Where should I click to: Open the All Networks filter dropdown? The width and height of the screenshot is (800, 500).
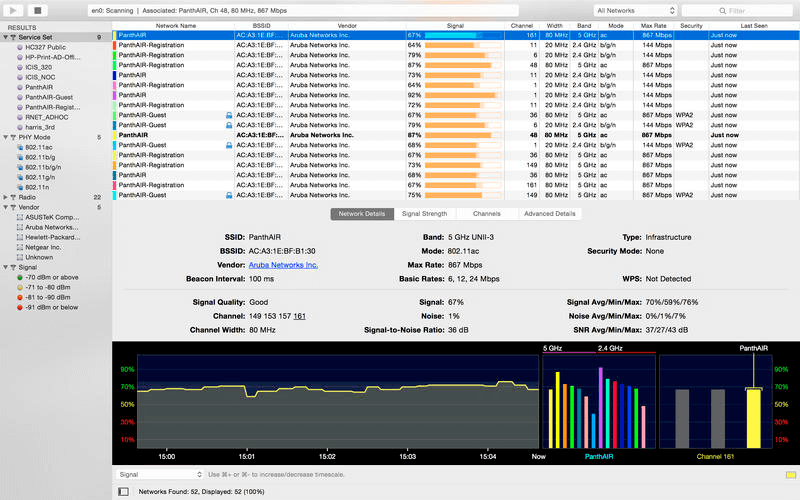[x=633, y=10]
